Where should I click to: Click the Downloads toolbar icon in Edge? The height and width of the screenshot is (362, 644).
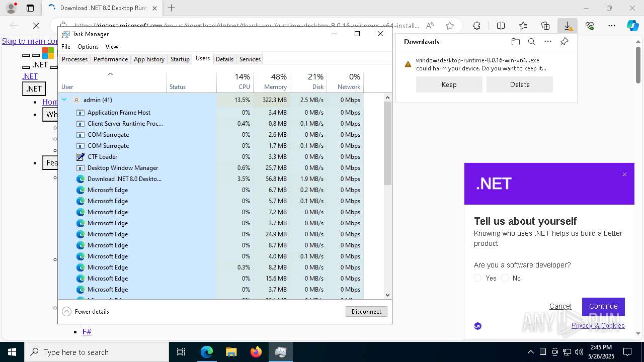(567, 26)
